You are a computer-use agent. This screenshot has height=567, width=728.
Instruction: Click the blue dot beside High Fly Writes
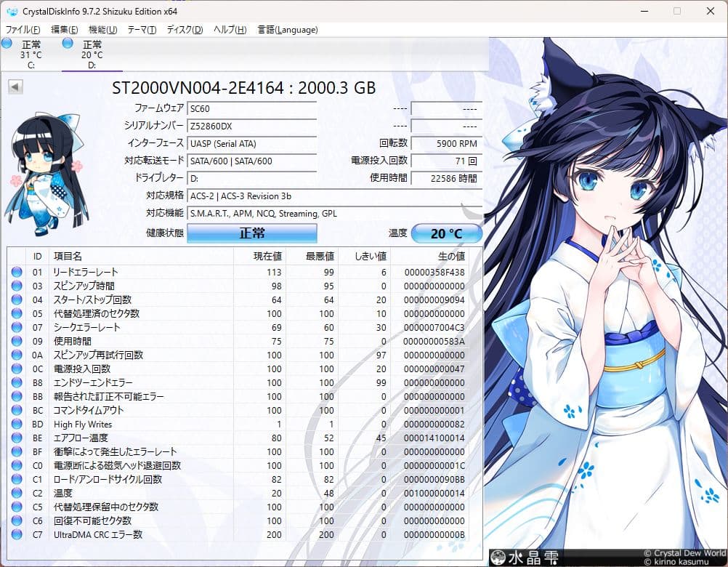16,424
